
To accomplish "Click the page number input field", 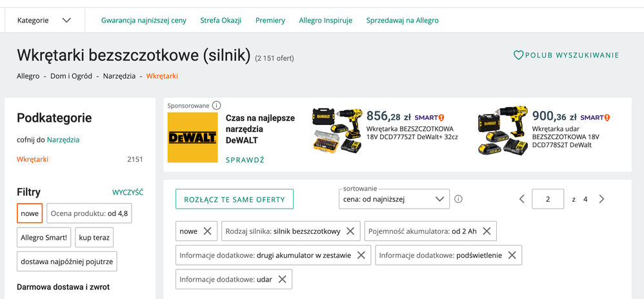I will [548, 199].
